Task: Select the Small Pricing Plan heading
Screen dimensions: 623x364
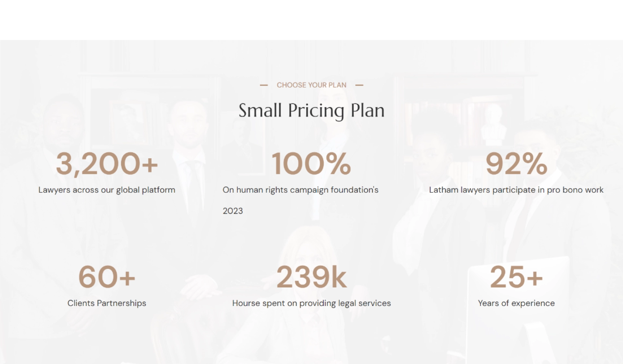Action: point(311,111)
